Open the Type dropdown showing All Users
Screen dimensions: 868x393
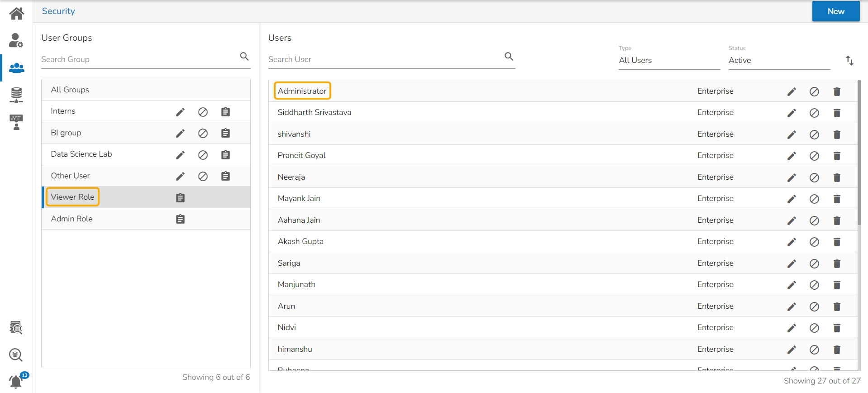point(669,60)
